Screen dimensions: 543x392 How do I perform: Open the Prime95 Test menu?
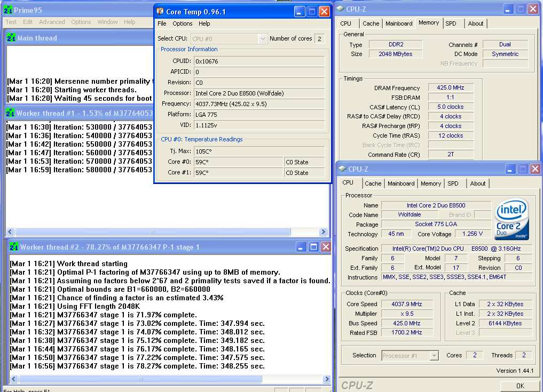pyautogui.click(x=11, y=22)
